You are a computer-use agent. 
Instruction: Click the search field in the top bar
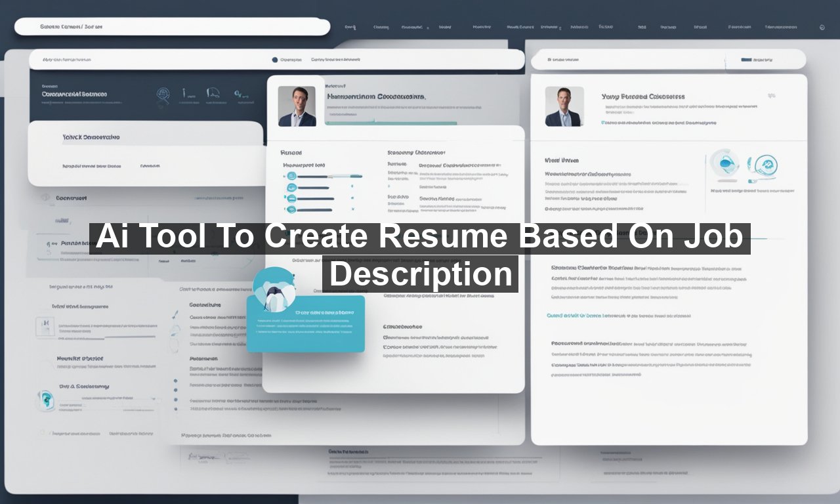coord(172,27)
